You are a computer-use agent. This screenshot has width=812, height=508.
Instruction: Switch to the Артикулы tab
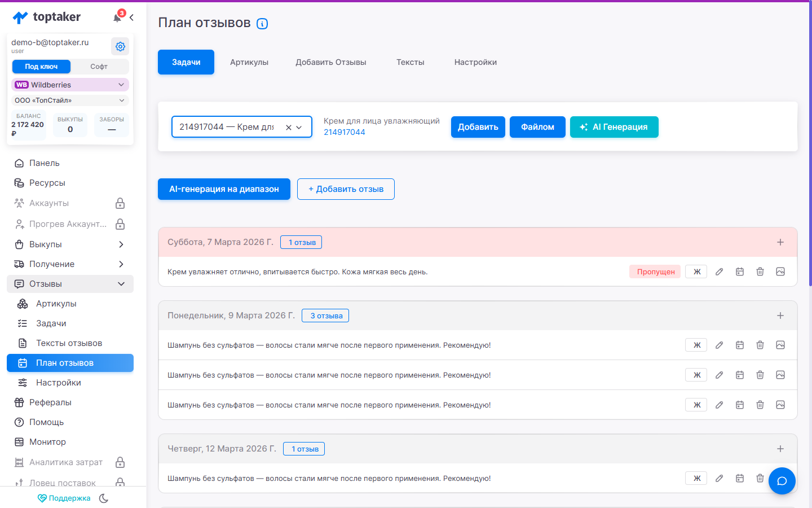point(249,62)
